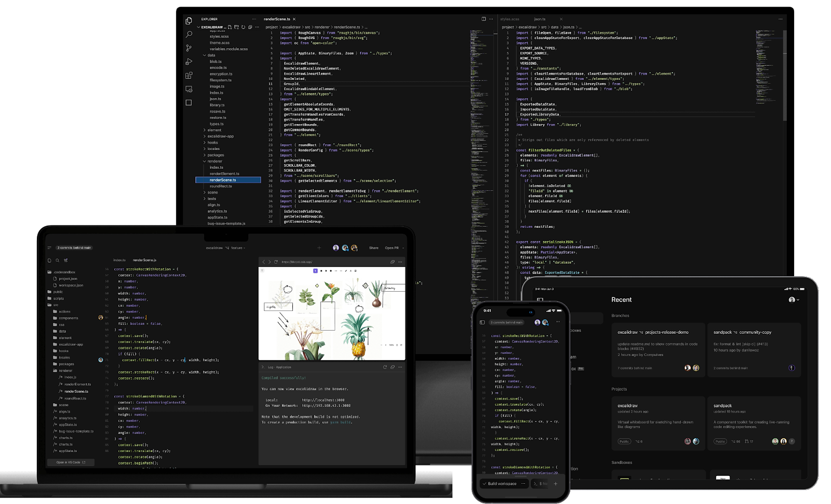Create a new file in the Explorer panel
Viewport: 831px width, 504px height.
[x=230, y=28]
